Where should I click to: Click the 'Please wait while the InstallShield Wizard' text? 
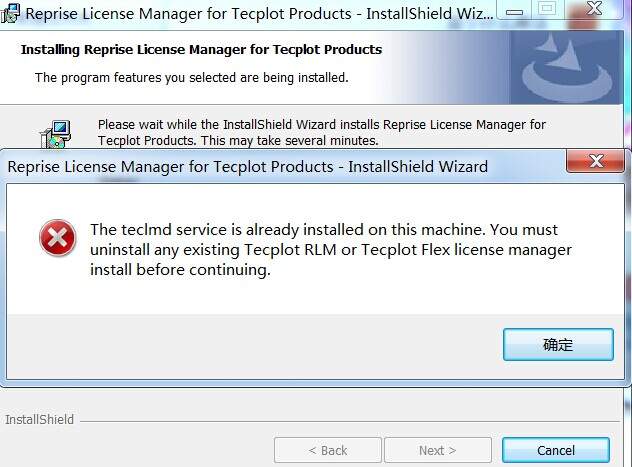[321, 125]
